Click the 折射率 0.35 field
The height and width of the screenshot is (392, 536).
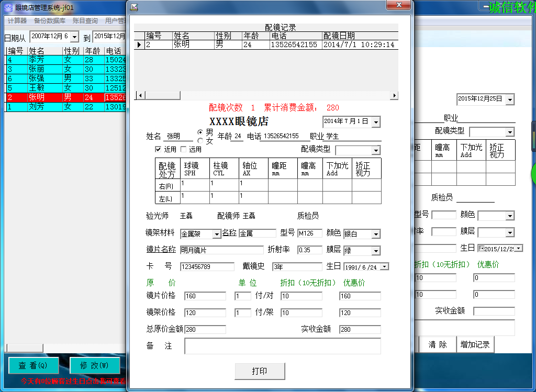tap(310, 250)
